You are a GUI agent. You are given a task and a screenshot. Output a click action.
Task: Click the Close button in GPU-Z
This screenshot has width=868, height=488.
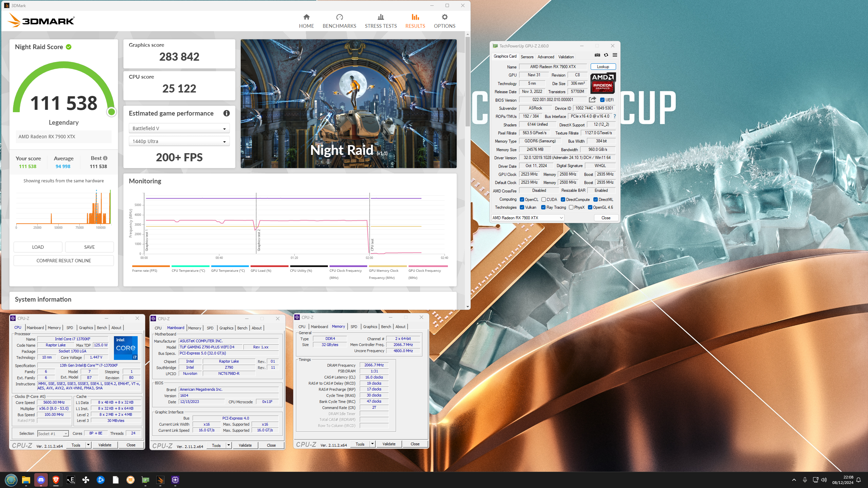coord(606,218)
